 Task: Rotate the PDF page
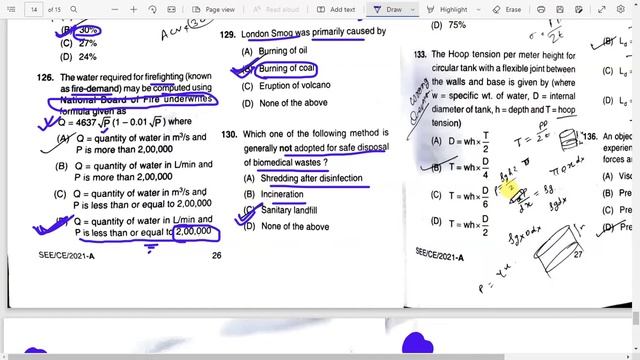pyautogui.click(x=152, y=9)
